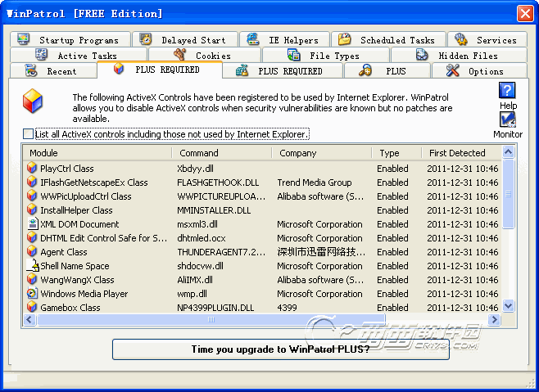Viewport: 539px width, 392px height.
Task: Click the Monitor icon
Action: click(507, 120)
